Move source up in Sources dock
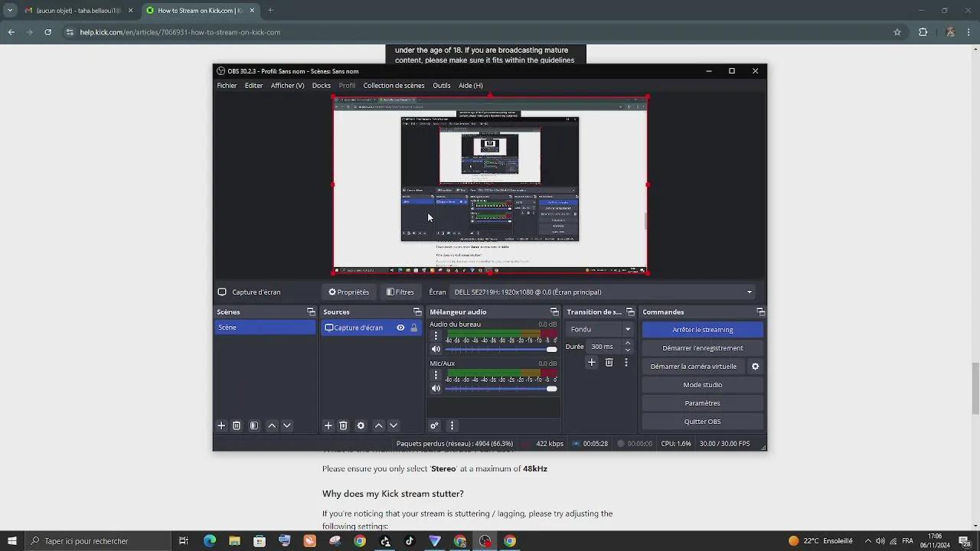 click(378, 425)
